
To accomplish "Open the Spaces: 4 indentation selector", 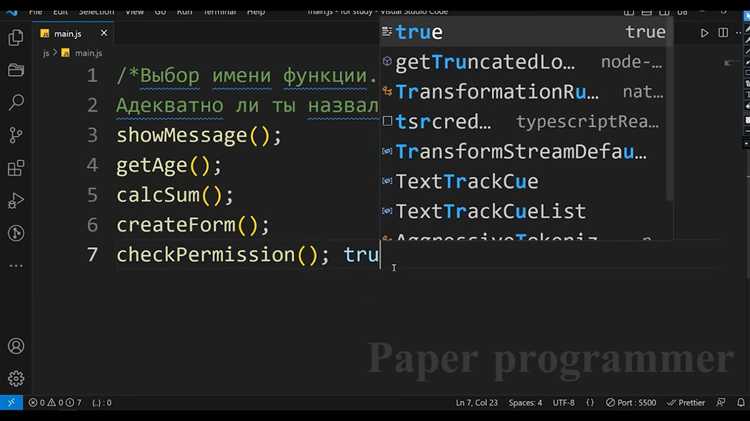I will pyautogui.click(x=525, y=403).
